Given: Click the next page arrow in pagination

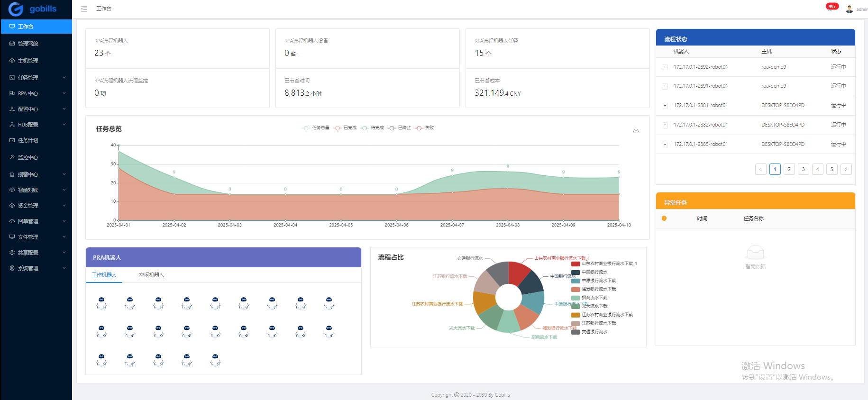Looking at the screenshot, I should tap(846, 169).
